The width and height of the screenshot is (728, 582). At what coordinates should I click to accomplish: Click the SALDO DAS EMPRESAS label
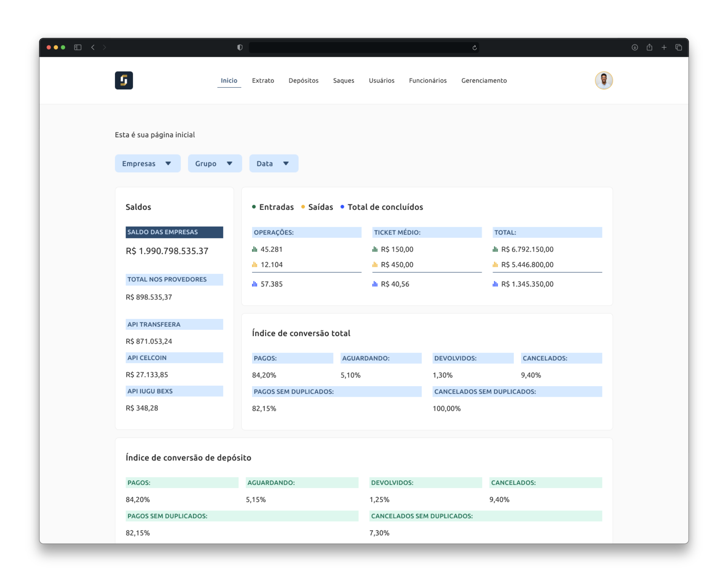(x=174, y=232)
